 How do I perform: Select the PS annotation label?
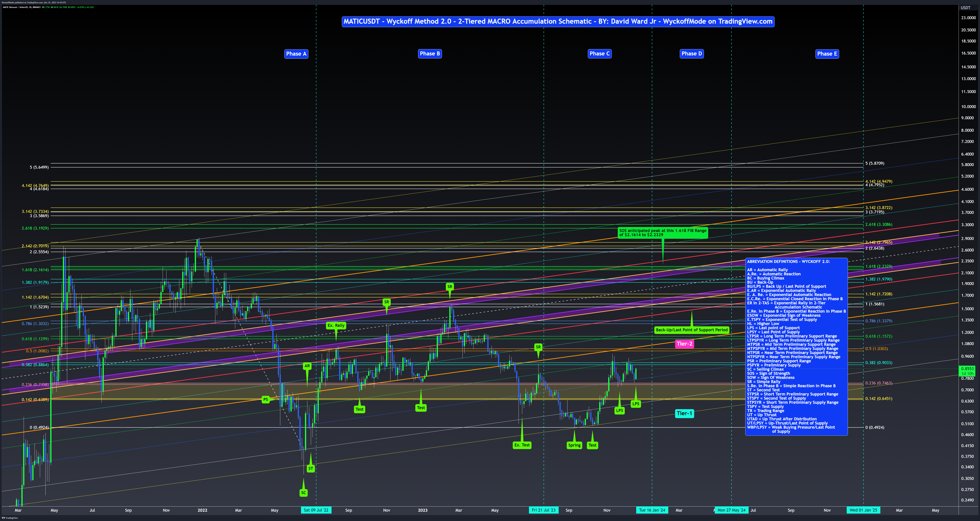[266, 399]
